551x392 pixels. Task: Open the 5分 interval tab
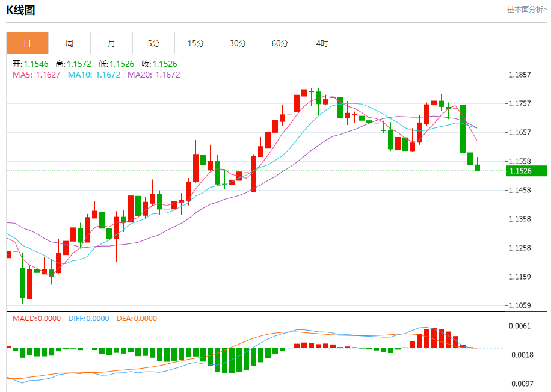[x=154, y=43]
